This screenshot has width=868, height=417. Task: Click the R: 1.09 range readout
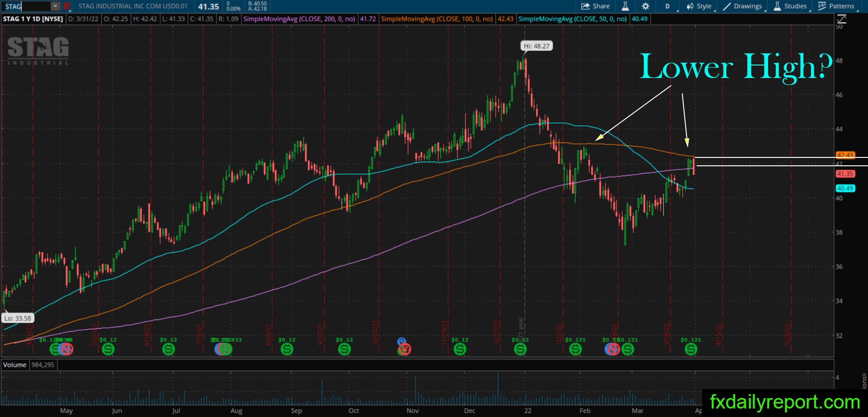point(228,19)
